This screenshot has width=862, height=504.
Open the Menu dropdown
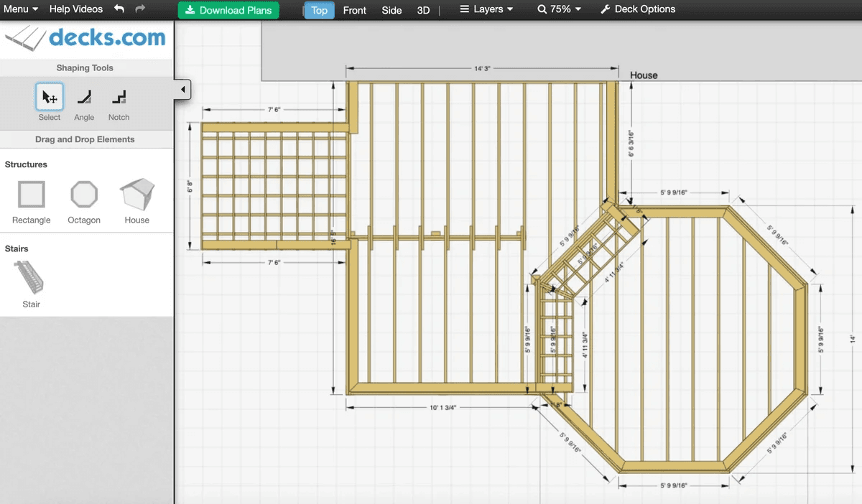(21, 9)
